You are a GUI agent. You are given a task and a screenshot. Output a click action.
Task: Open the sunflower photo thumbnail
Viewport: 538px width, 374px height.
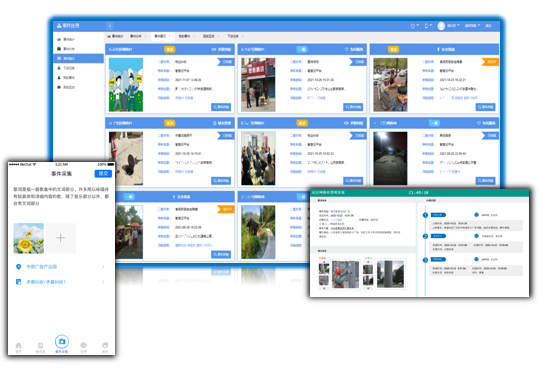[29, 238]
